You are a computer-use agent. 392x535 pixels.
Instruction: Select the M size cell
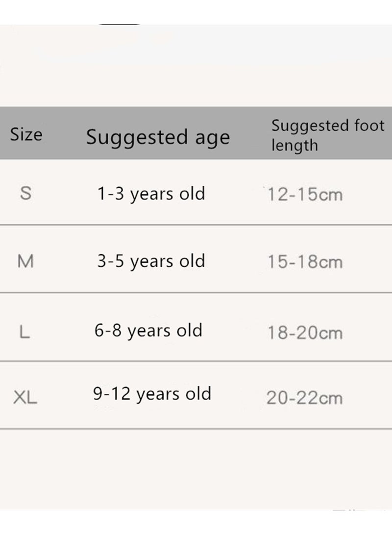coord(25,261)
